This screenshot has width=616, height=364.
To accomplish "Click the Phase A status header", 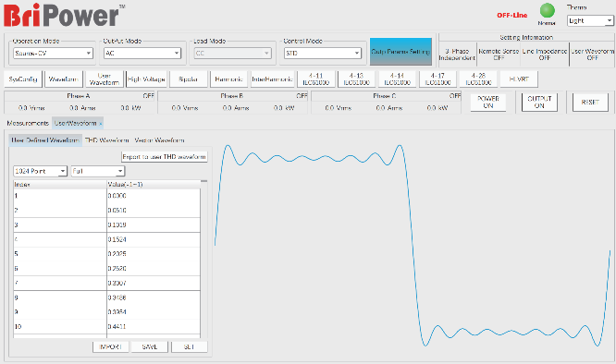I will point(80,96).
